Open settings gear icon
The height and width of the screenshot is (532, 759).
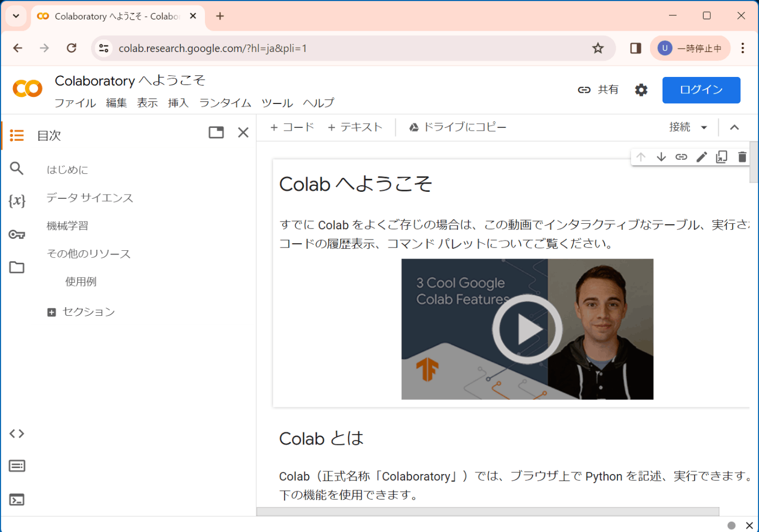click(x=641, y=90)
